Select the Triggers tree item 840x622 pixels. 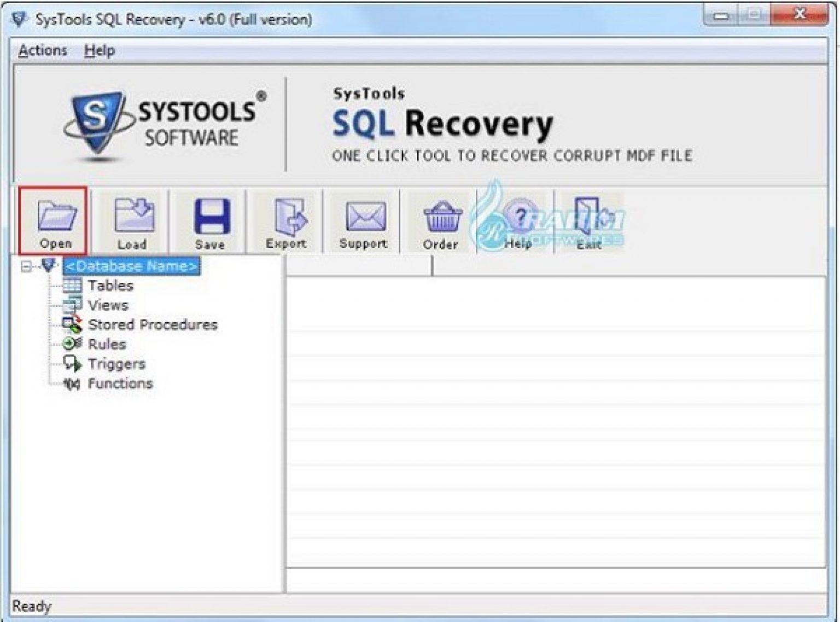click(116, 364)
